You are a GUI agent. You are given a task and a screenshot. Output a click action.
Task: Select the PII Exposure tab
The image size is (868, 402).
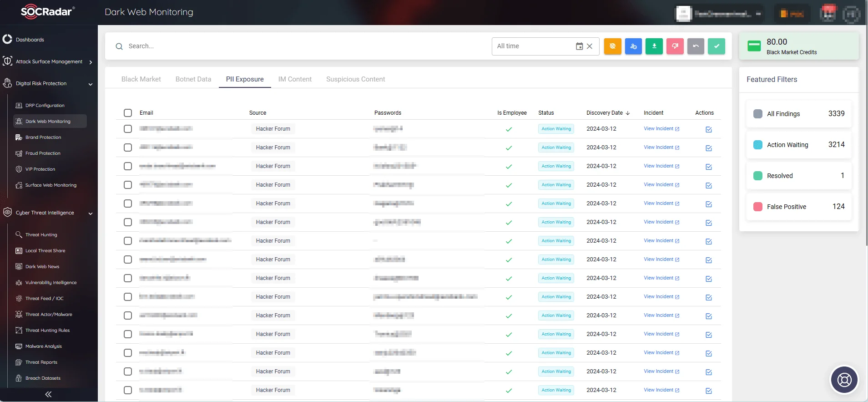coord(245,79)
